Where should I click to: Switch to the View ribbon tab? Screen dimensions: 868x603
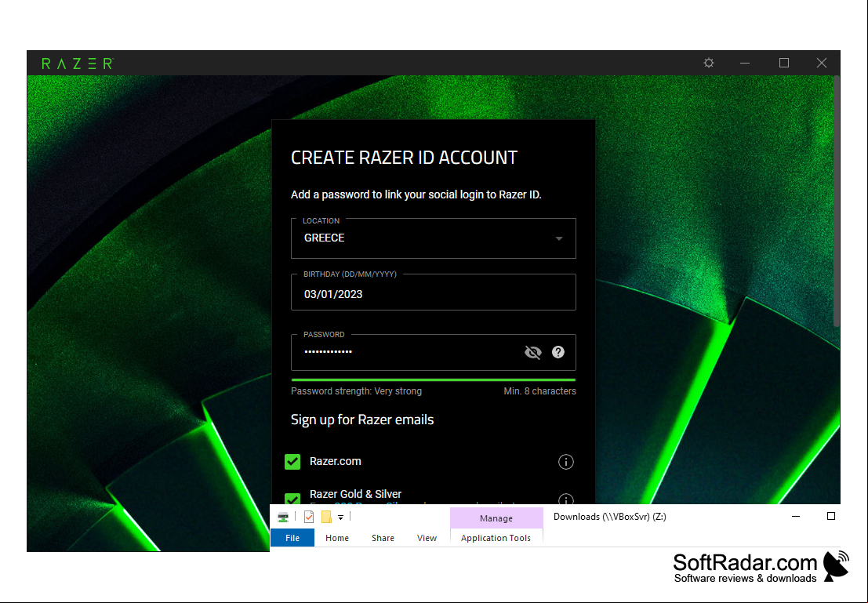click(427, 538)
